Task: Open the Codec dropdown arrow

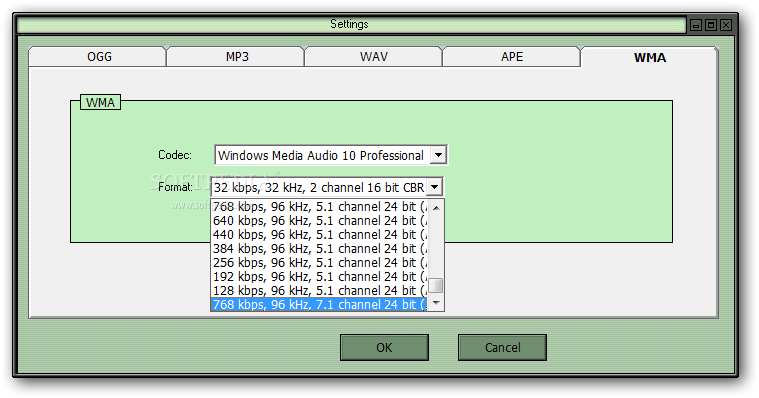Action: pyautogui.click(x=438, y=155)
